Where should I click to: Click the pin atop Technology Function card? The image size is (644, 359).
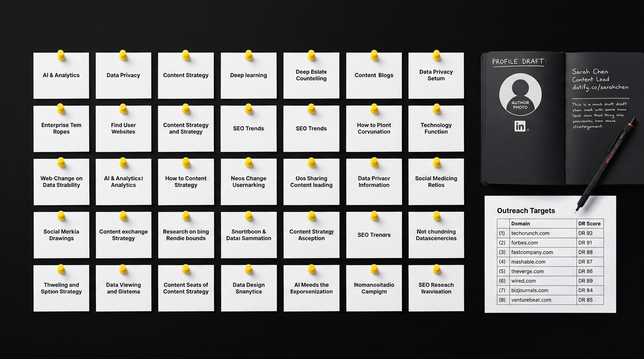[x=436, y=108]
